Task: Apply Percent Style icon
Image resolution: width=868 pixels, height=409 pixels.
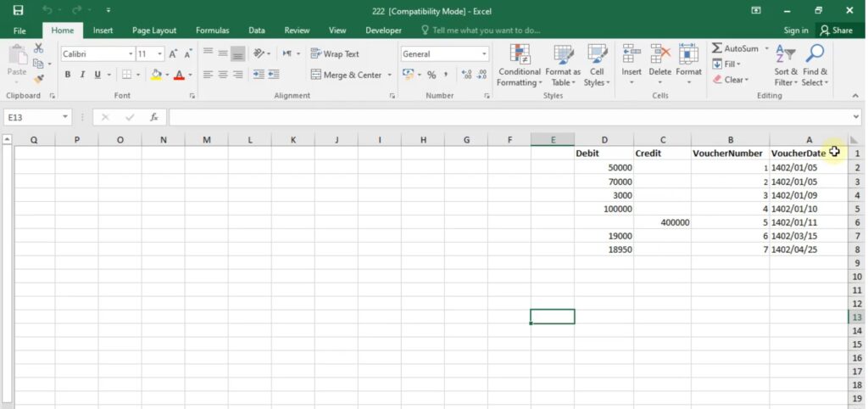Action: [431, 75]
